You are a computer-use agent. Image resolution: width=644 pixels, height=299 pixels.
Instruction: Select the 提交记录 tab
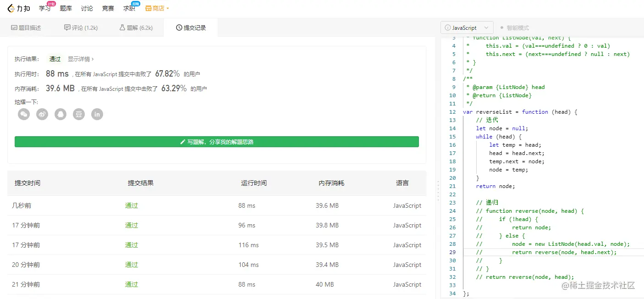pos(191,28)
